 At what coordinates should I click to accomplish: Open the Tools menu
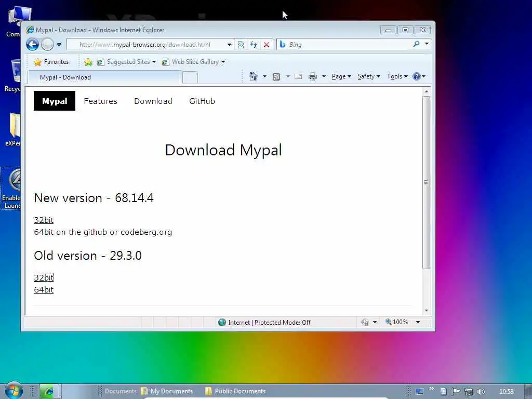coord(397,76)
